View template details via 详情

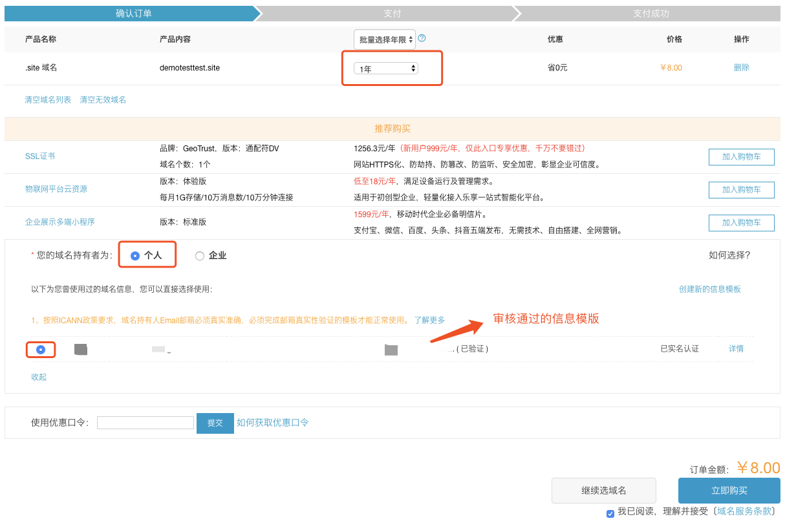point(737,349)
